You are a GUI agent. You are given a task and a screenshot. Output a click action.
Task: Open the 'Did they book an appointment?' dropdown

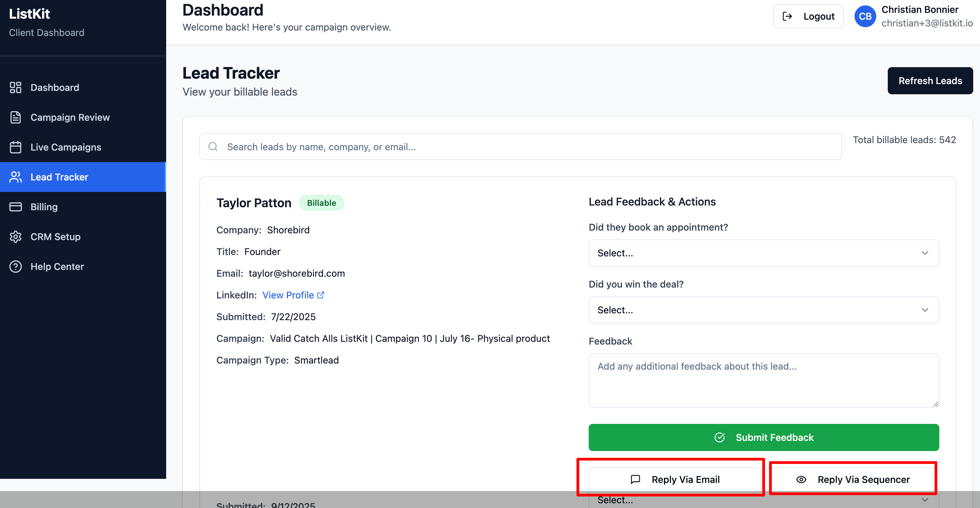pyautogui.click(x=763, y=253)
